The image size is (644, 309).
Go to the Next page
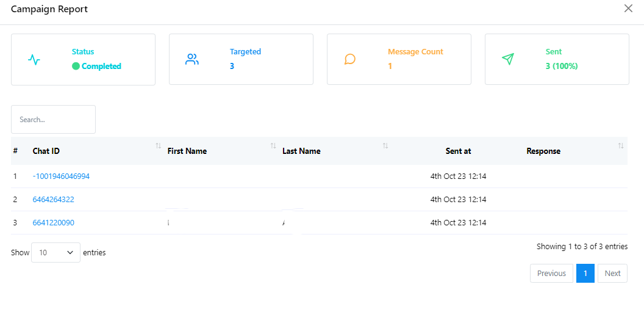[x=612, y=274]
